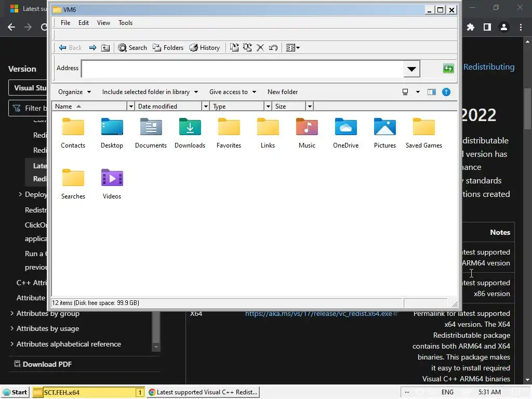Click SCT.FEH.x64 taskbar item

pyautogui.click(x=89, y=392)
